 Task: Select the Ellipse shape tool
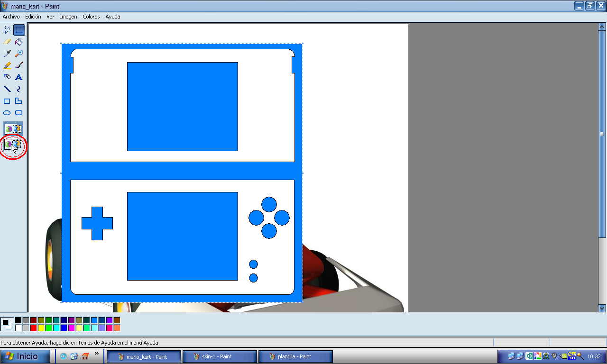[7, 113]
